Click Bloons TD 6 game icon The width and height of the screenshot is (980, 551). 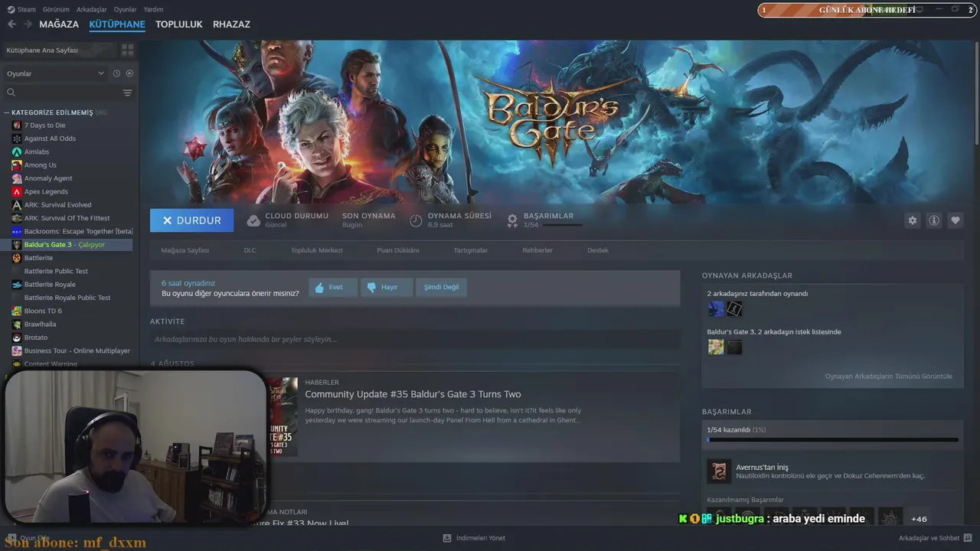pos(17,311)
